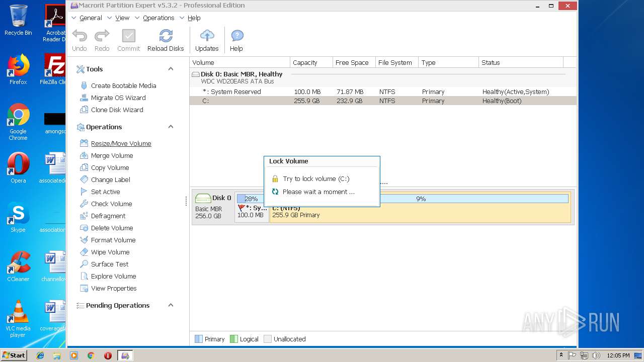Open the Help menu
This screenshot has width=644, height=362.
(194, 18)
